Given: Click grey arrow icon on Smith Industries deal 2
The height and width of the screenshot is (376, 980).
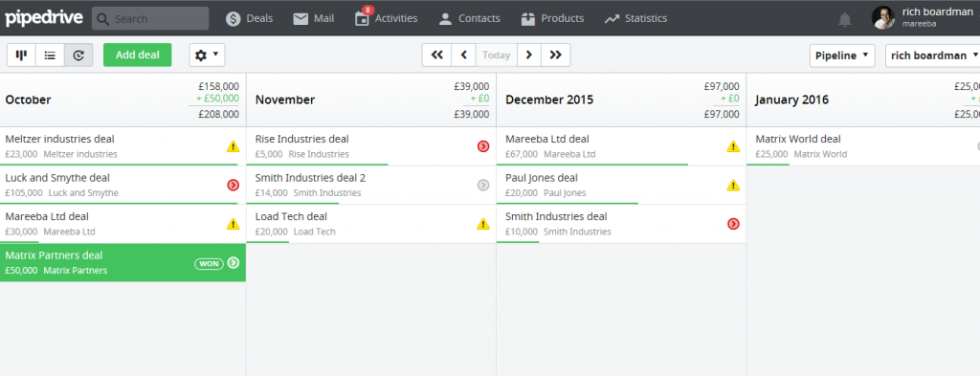Looking at the screenshot, I should [x=483, y=185].
